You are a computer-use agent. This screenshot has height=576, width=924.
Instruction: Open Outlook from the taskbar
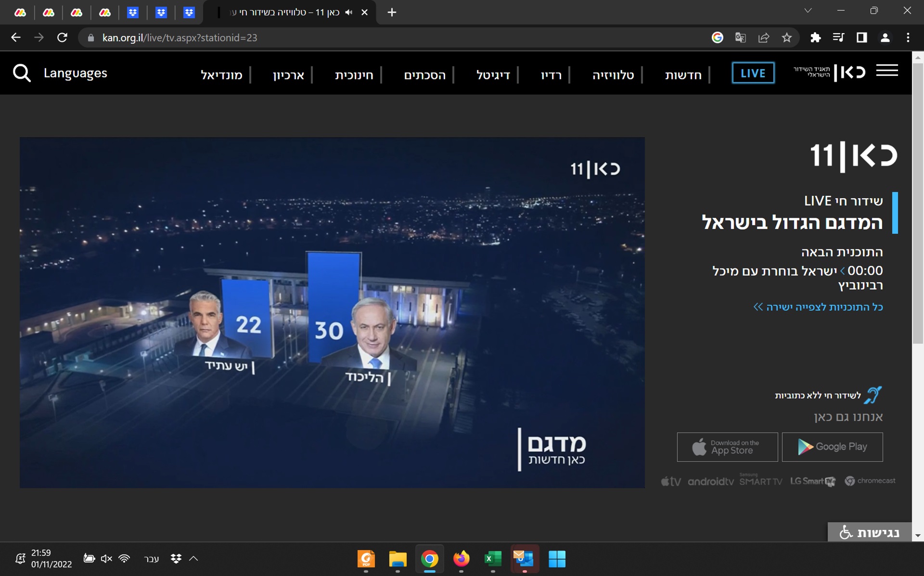pyautogui.click(x=524, y=559)
